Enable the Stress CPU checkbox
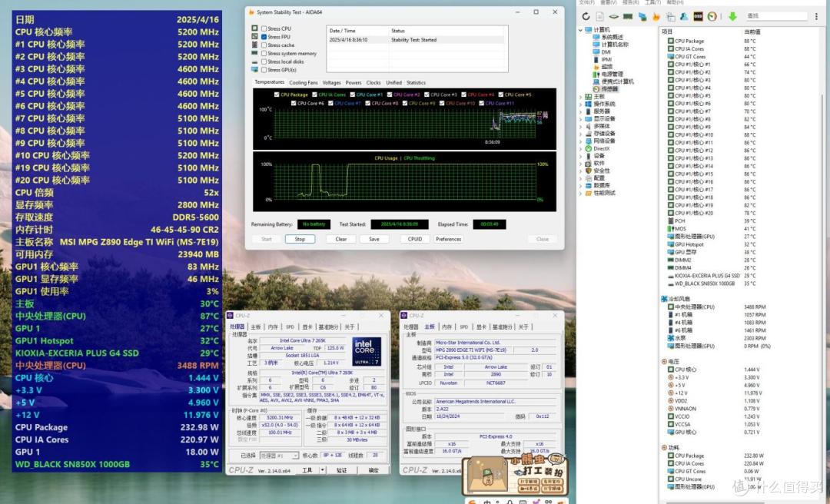830x504 pixels. pos(264,28)
